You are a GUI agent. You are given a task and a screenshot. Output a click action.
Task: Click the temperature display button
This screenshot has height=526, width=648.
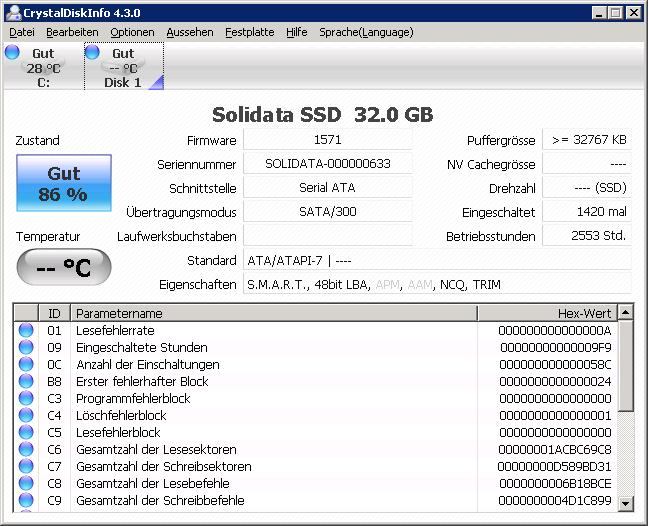pos(64,267)
